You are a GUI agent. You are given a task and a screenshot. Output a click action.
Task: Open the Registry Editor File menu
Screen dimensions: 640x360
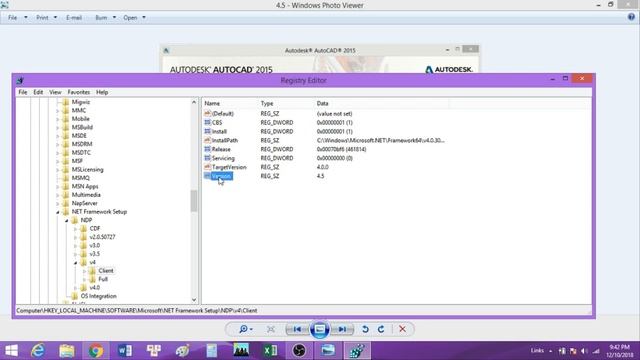pyautogui.click(x=22, y=92)
